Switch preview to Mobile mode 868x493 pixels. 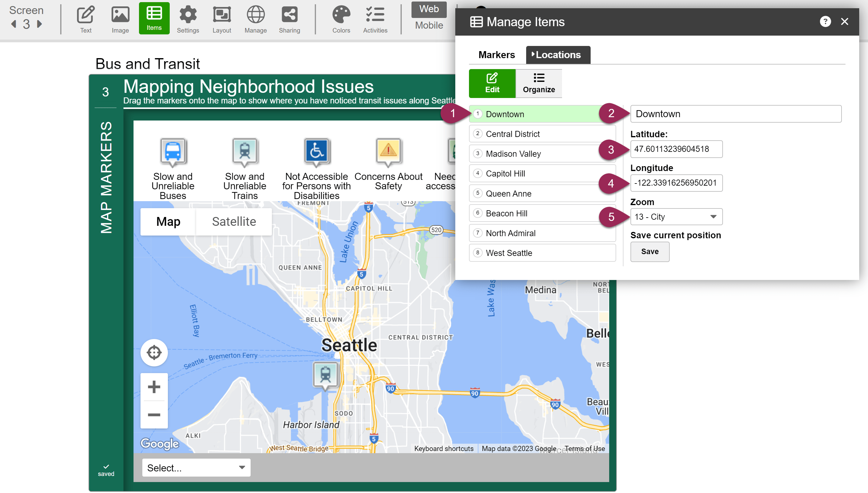[x=429, y=25]
